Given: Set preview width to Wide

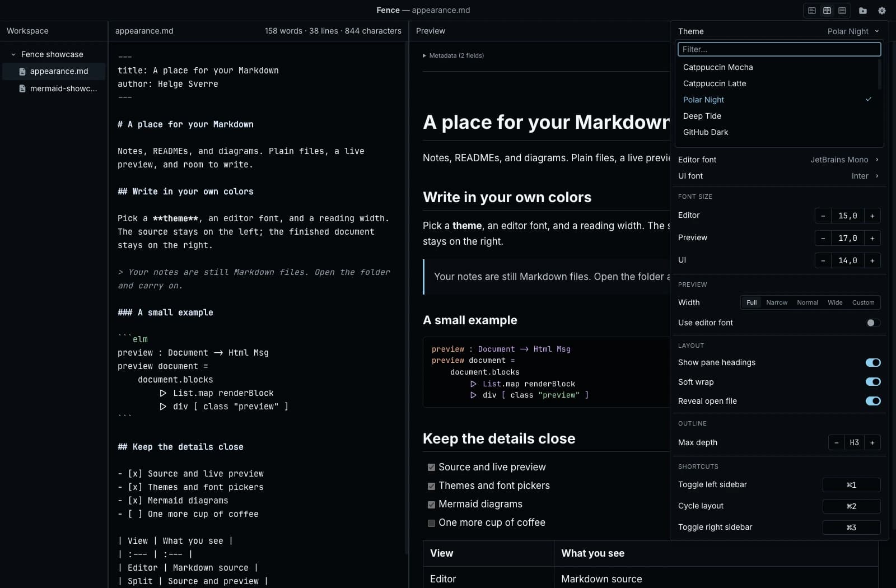Looking at the screenshot, I should click(835, 302).
